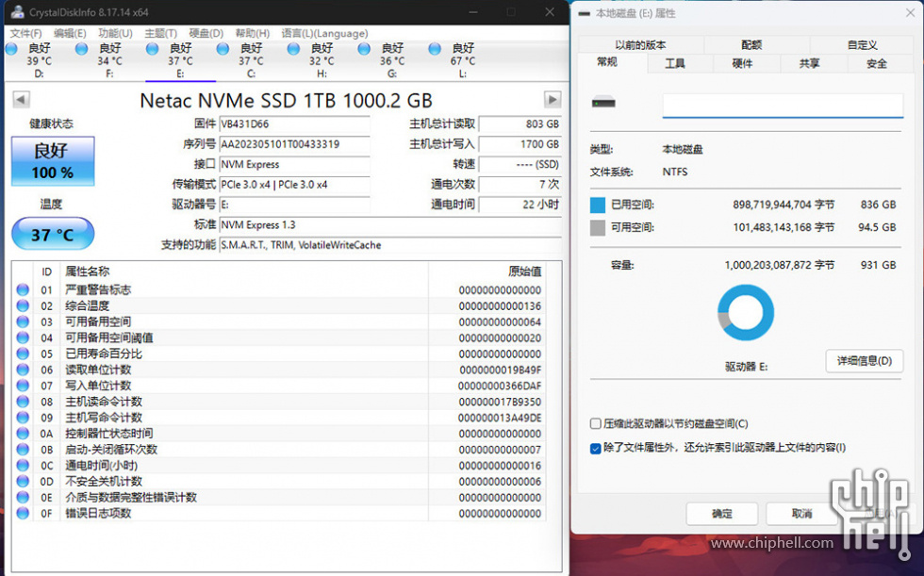Open the 功能(U) menu
The height and width of the screenshot is (576, 924).
[115, 33]
